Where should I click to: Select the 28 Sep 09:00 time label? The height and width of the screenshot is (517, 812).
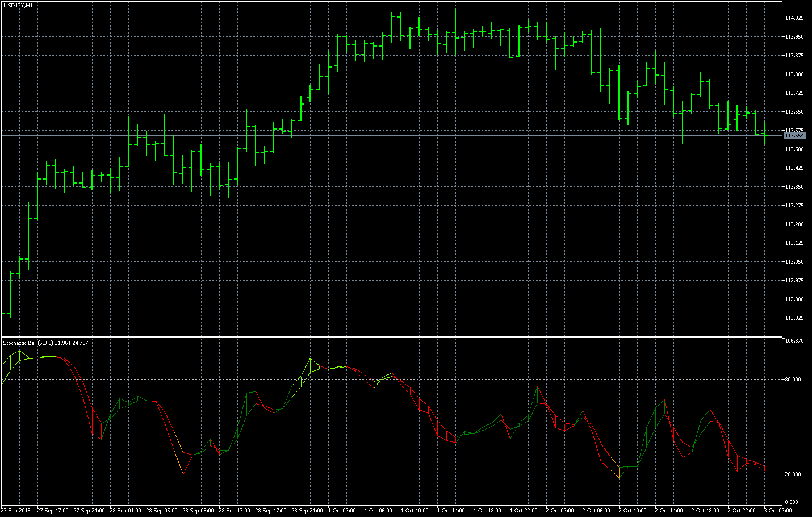point(198,511)
